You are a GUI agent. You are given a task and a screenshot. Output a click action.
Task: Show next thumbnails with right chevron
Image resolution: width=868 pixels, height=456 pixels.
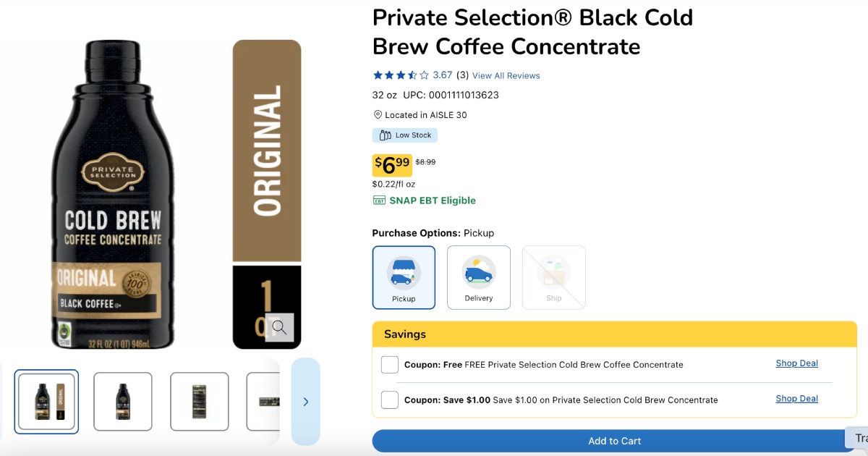[x=305, y=402]
